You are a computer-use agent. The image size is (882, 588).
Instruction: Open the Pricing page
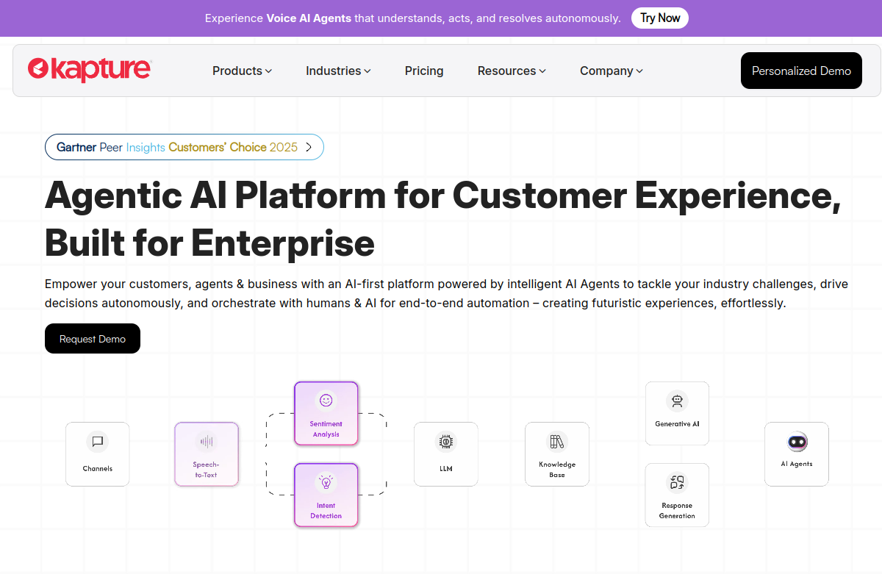[x=424, y=71]
